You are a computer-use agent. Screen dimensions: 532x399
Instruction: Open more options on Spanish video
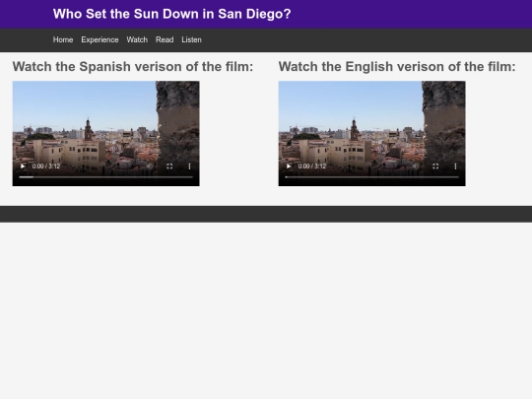189,166
